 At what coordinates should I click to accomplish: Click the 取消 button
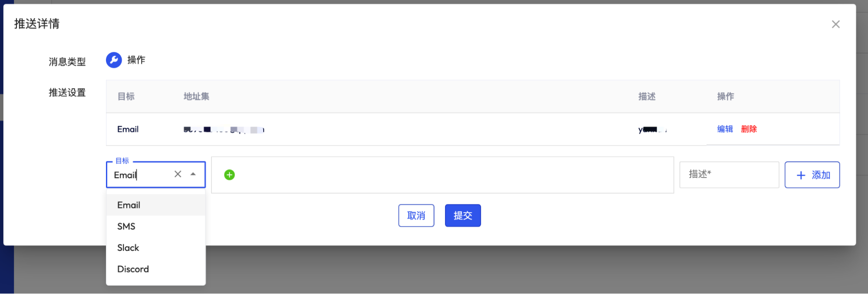click(416, 216)
